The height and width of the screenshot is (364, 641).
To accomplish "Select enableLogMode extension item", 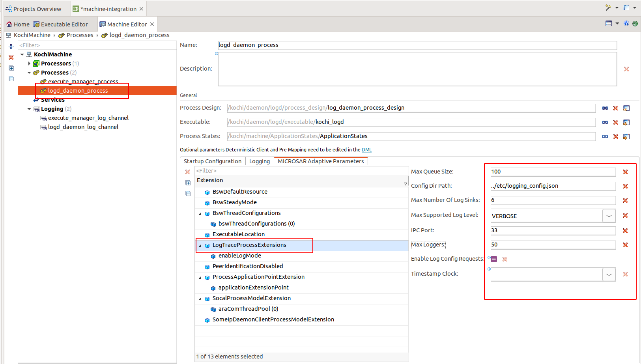I will (x=240, y=256).
